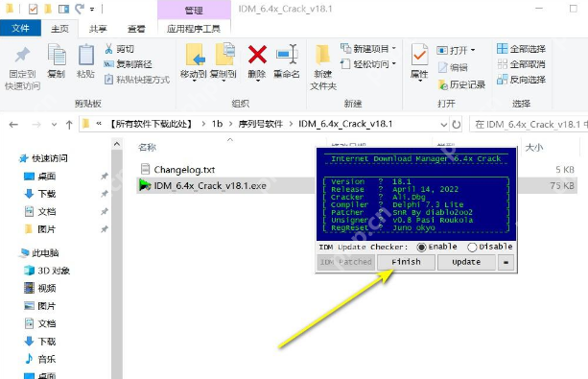Click the IDM Patched button
The width and height of the screenshot is (588, 379).
346,262
